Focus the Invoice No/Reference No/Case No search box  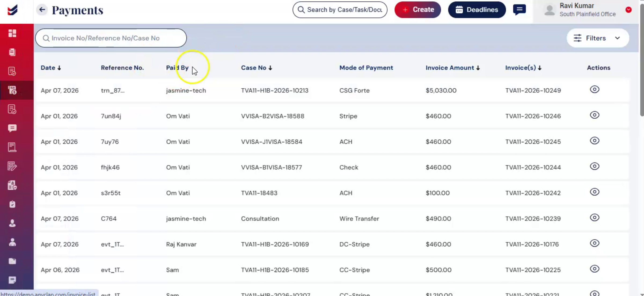(111, 38)
